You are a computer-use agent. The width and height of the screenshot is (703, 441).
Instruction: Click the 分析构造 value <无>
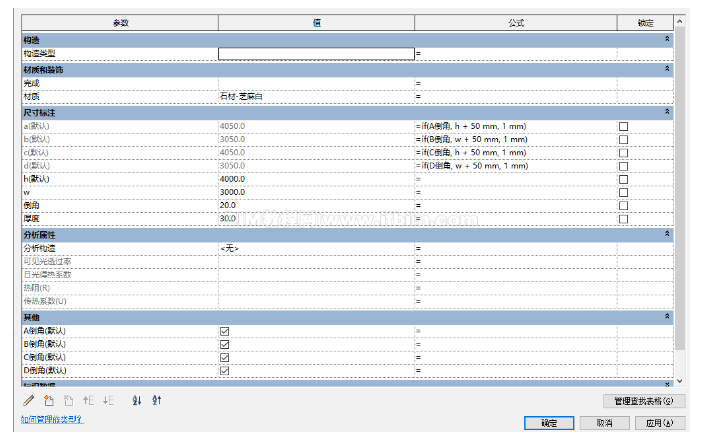(x=229, y=248)
